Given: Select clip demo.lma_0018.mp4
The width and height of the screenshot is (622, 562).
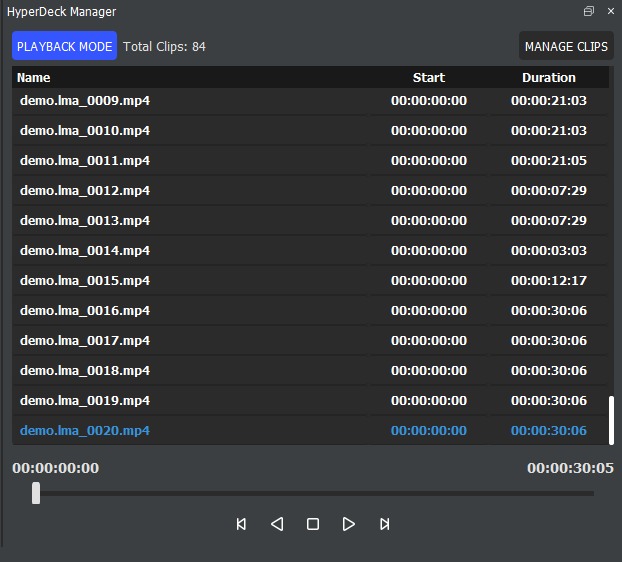Looking at the screenshot, I should [x=310, y=370].
